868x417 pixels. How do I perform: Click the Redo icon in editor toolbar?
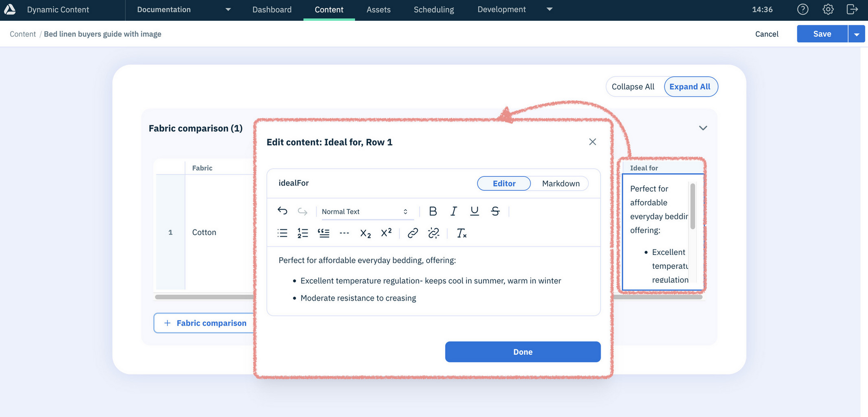click(303, 211)
